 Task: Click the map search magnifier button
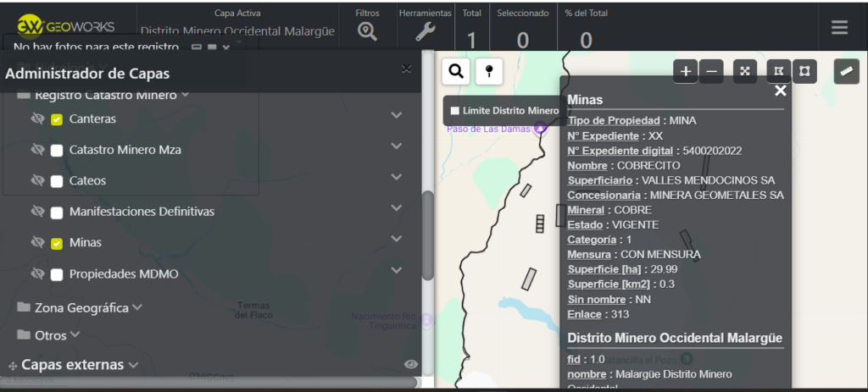456,71
